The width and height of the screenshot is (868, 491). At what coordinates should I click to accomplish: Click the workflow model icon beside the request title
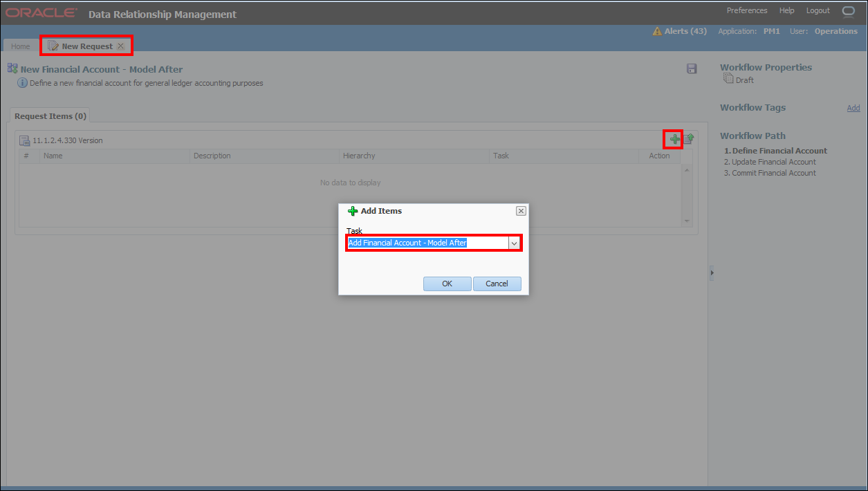coord(12,68)
